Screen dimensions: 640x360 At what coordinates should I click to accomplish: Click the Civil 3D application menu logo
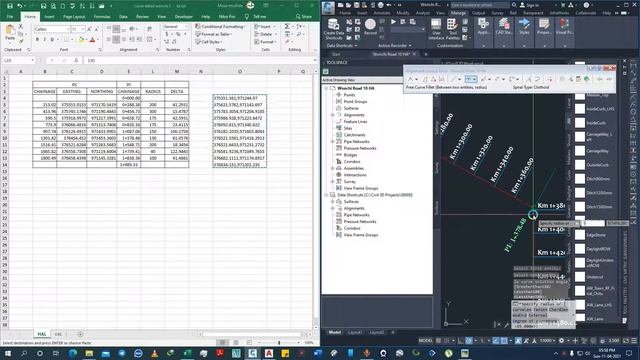[329, 8]
